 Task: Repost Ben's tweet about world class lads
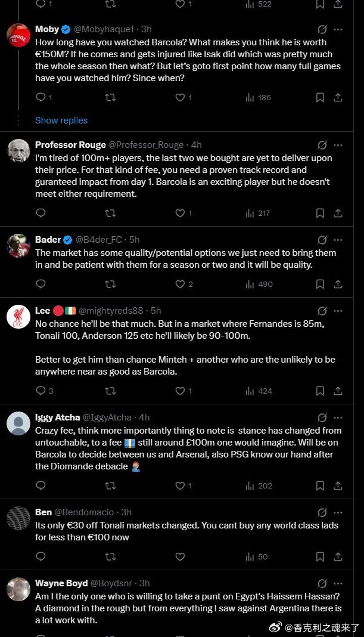click(110, 556)
